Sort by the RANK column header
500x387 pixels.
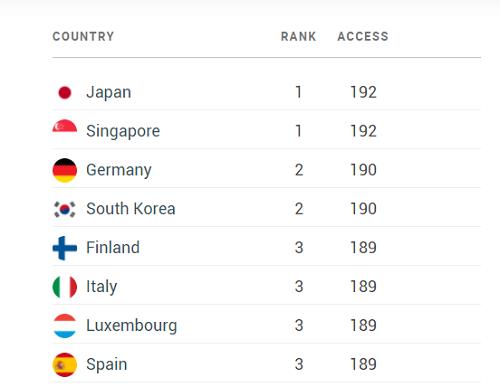(298, 36)
